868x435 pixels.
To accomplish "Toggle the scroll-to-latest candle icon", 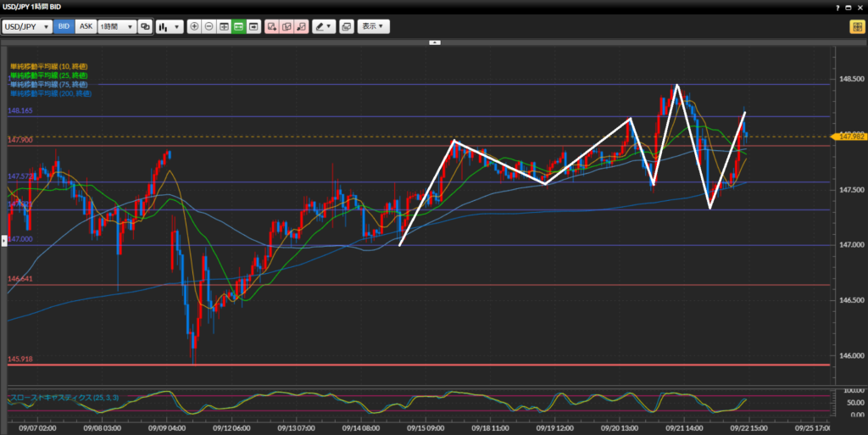I will [x=253, y=26].
